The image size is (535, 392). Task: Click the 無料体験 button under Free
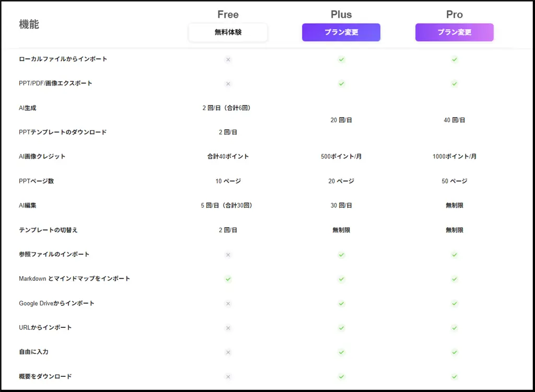click(x=228, y=32)
